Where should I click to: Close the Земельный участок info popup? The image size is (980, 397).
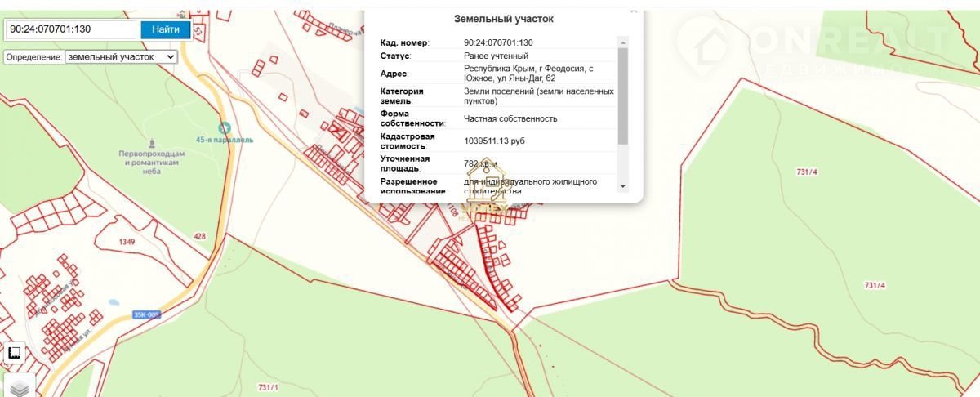click(634, 11)
